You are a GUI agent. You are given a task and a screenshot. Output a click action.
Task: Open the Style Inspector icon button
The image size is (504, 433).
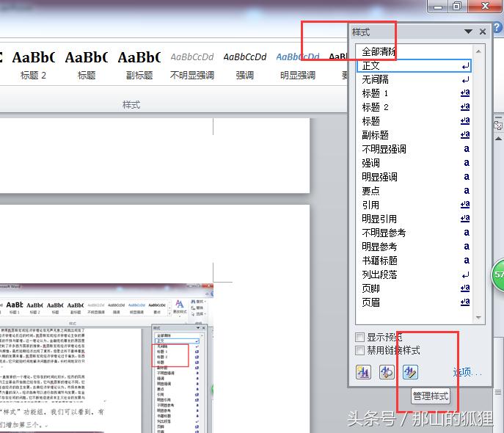pos(387,372)
